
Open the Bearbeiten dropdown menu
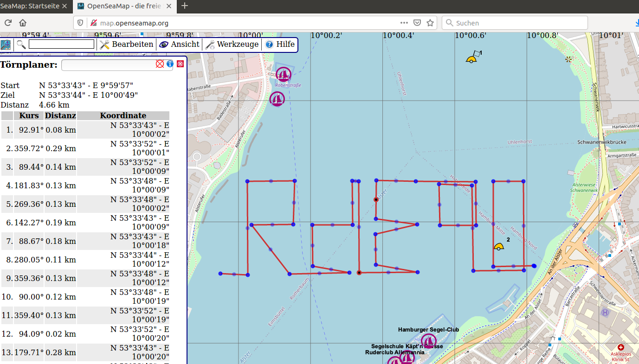(127, 45)
